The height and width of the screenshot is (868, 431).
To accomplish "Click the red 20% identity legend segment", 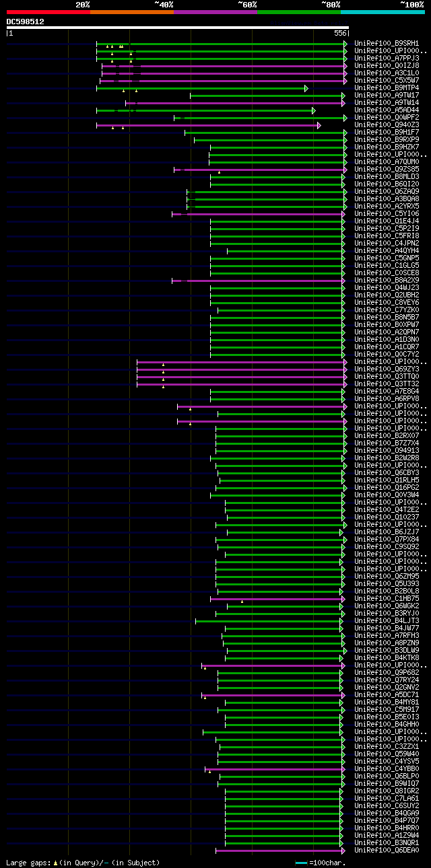I will pos(48,11).
